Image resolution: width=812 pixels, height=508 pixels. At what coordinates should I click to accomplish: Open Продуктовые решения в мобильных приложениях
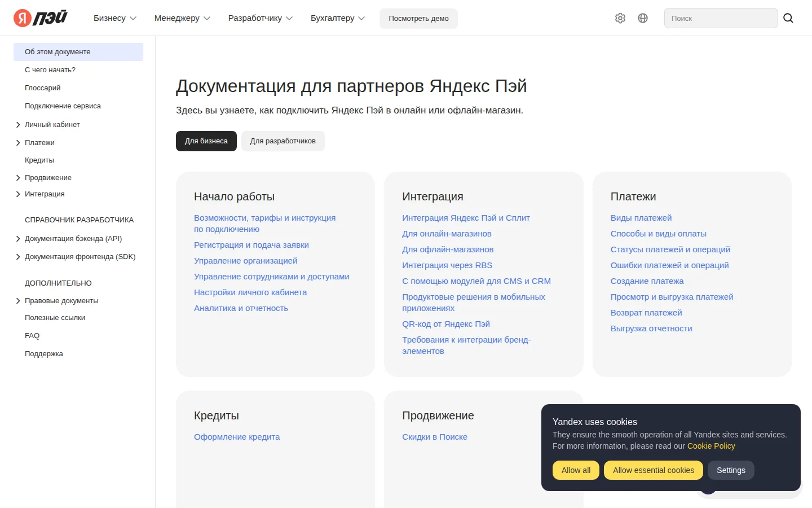pos(474,303)
